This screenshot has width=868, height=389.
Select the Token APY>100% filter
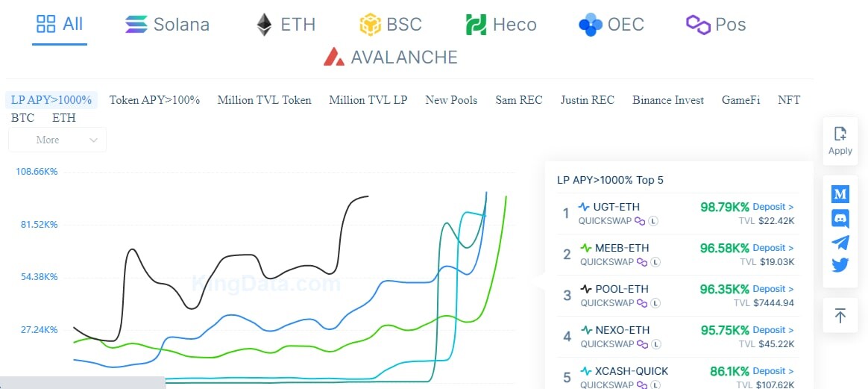pos(154,100)
